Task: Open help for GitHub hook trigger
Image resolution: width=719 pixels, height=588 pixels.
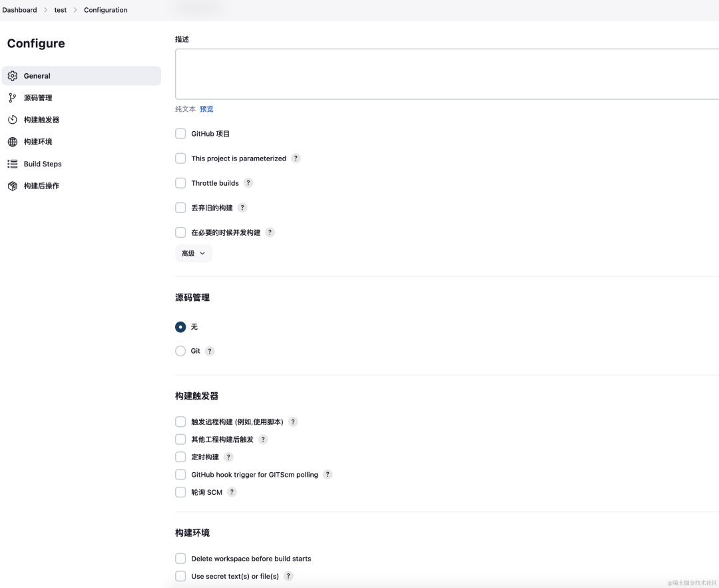Action: coord(328,474)
